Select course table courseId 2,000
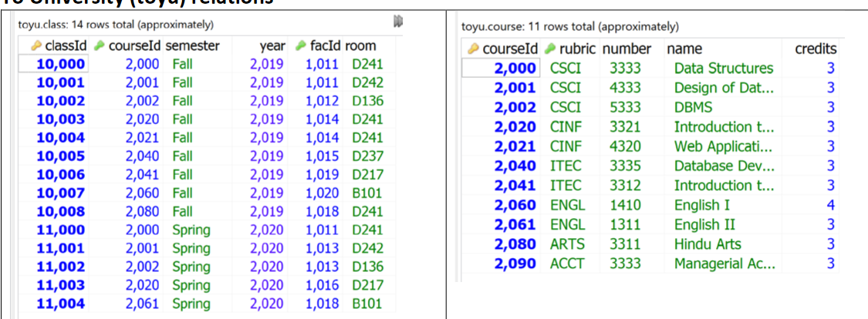This screenshot has width=868, height=319. [x=515, y=69]
